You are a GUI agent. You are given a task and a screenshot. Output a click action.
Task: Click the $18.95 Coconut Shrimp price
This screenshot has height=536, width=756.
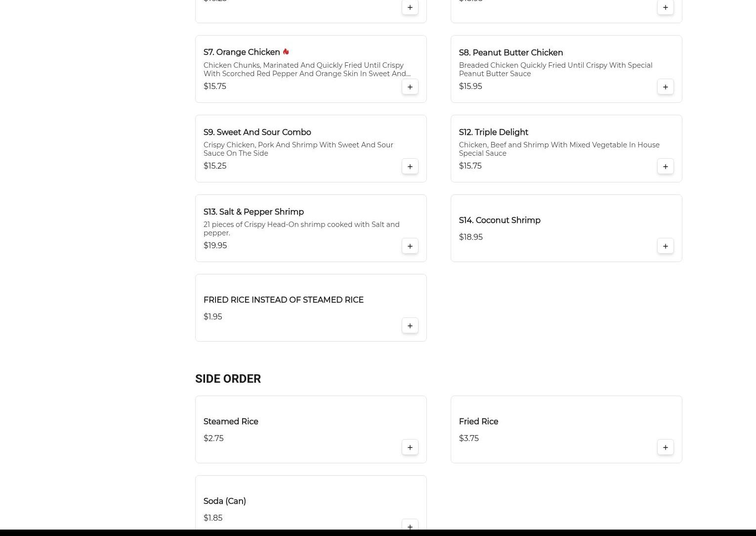[471, 237]
